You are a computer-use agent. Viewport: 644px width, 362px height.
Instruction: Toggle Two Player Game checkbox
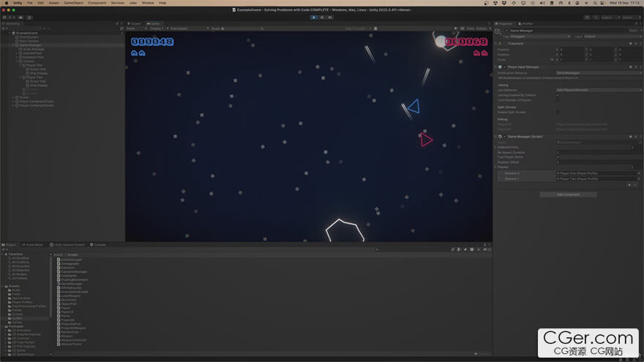[558, 157]
